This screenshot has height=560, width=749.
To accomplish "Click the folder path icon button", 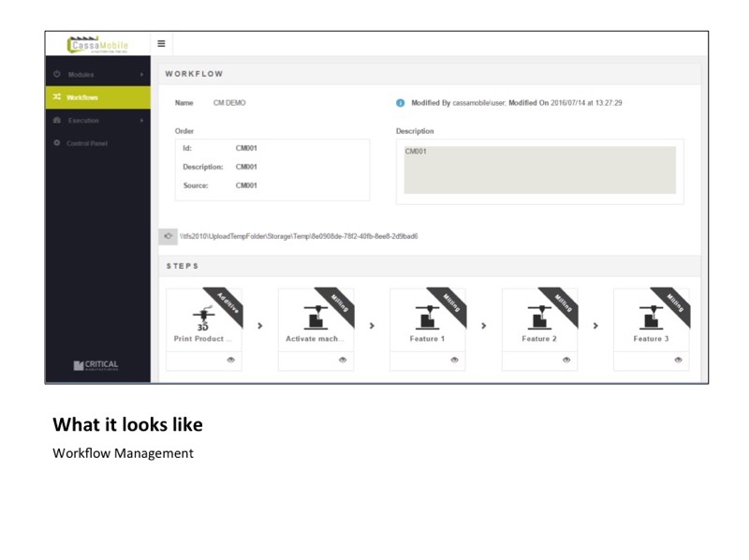I will tap(169, 236).
